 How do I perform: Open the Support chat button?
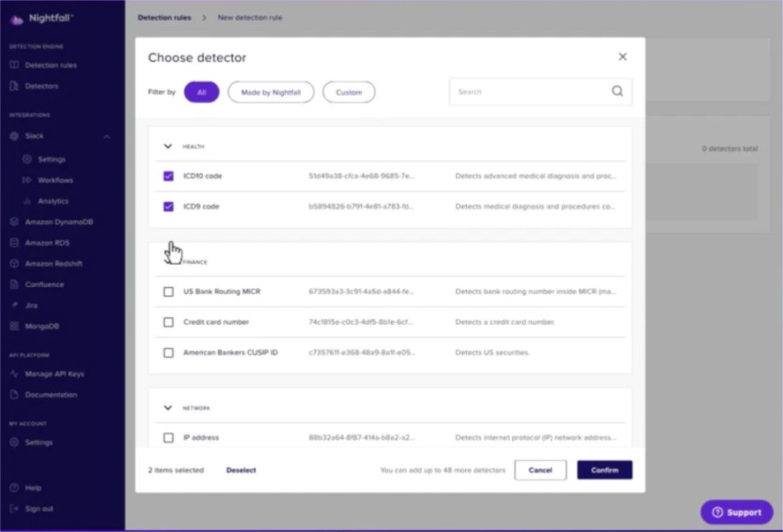736,512
